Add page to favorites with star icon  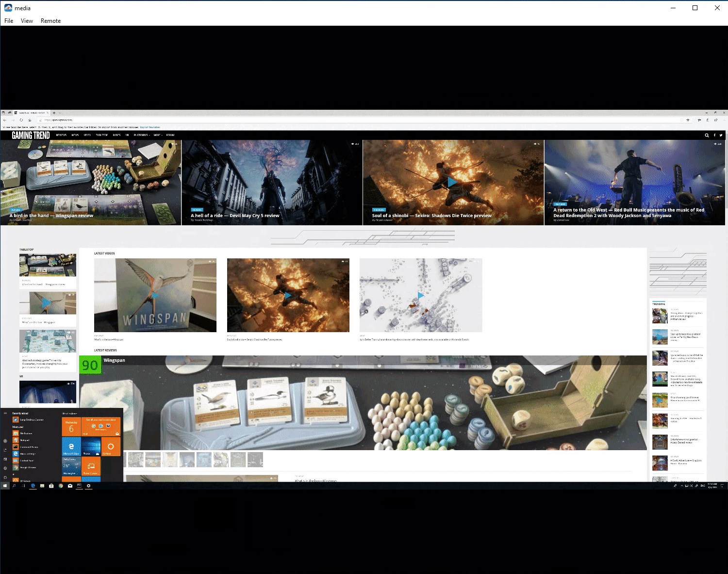(688, 120)
